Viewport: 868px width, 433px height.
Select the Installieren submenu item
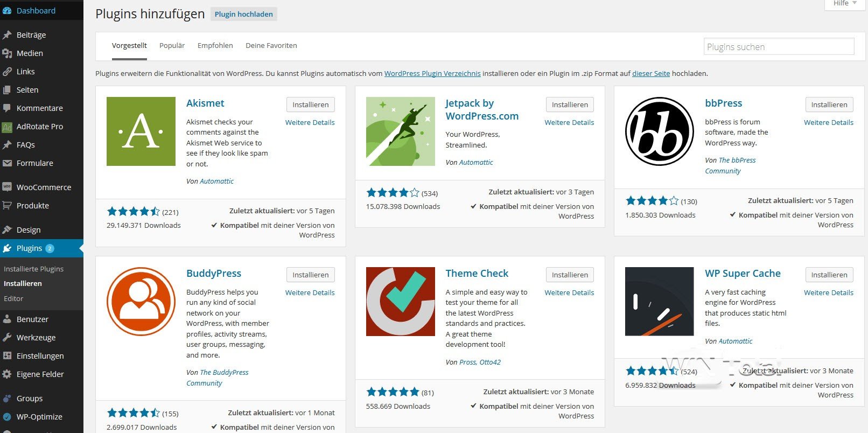click(23, 283)
